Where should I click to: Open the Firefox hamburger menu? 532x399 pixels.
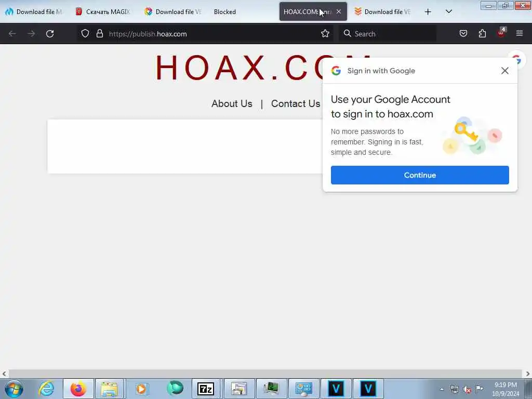tap(520, 33)
